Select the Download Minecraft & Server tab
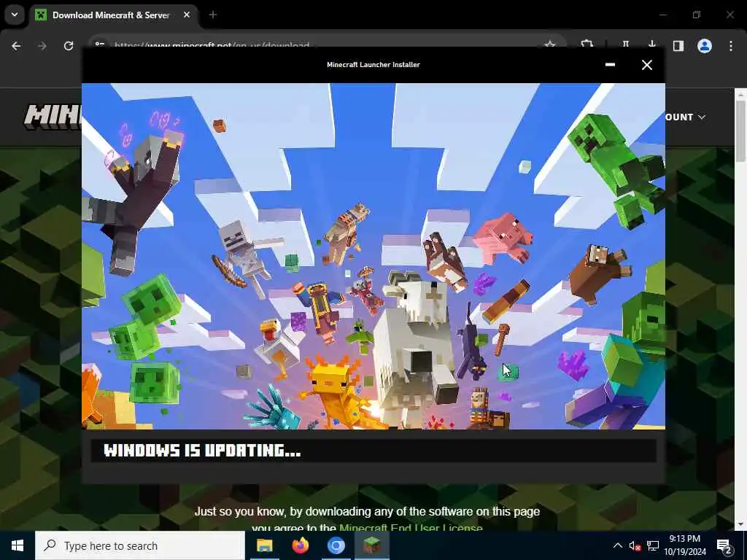 click(112, 15)
